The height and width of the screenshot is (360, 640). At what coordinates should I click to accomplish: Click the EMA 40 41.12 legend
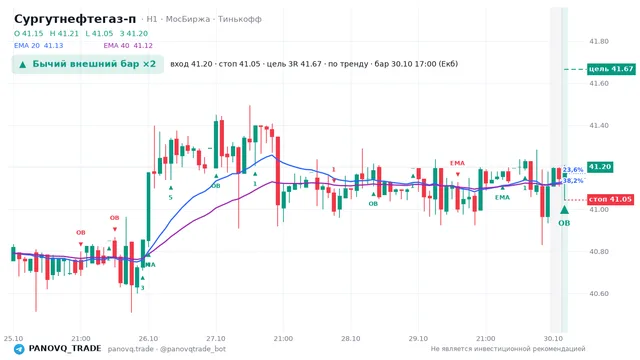(128, 46)
